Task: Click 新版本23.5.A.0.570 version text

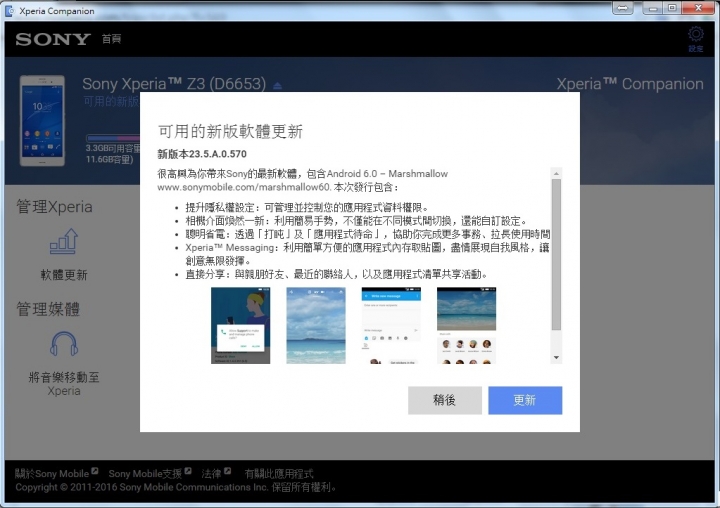Action: coord(202,154)
